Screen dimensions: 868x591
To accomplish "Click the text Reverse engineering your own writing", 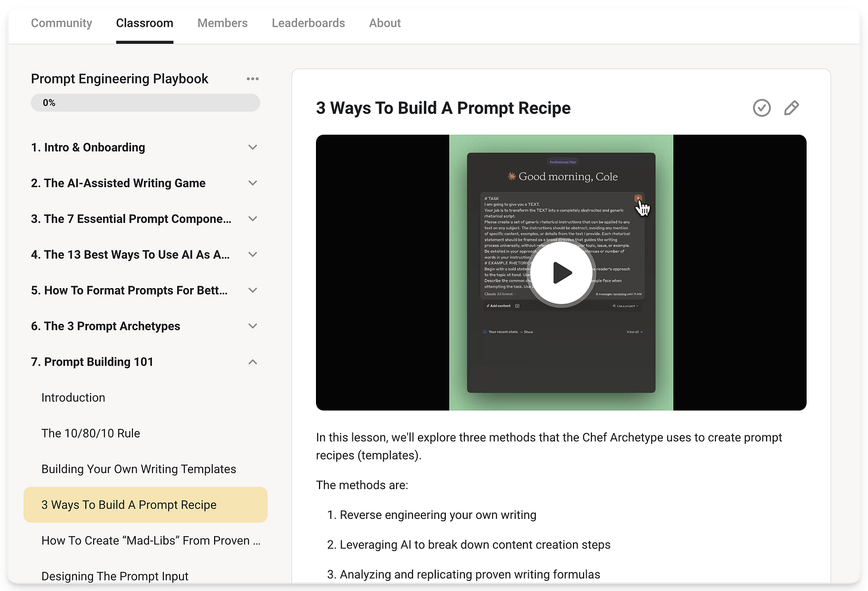I will point(438,515).
